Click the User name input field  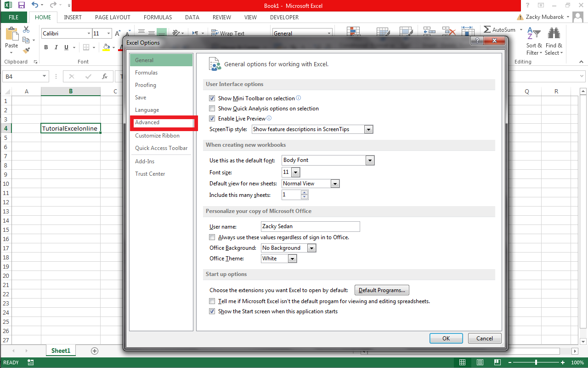[x=310, y=226]
